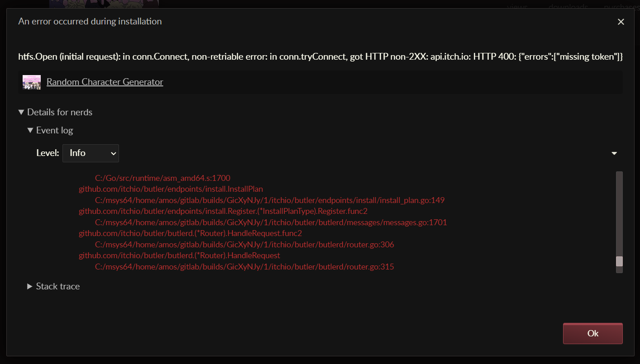Screen dimensions: 640x364
Task: Click the install_plan.go:149 path line
Action: coord(270,200)
